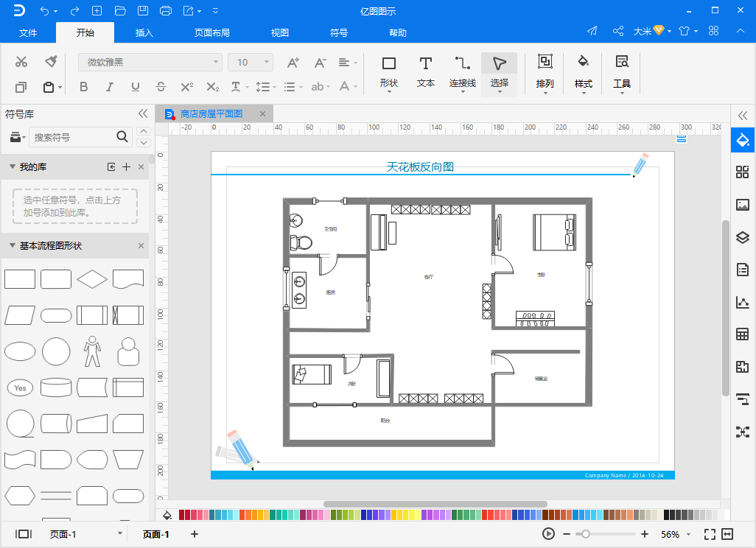Pick the Yes ellipse shape
Image resolution: width=756 pixels, height=548 pixels.
pos(20,387)
